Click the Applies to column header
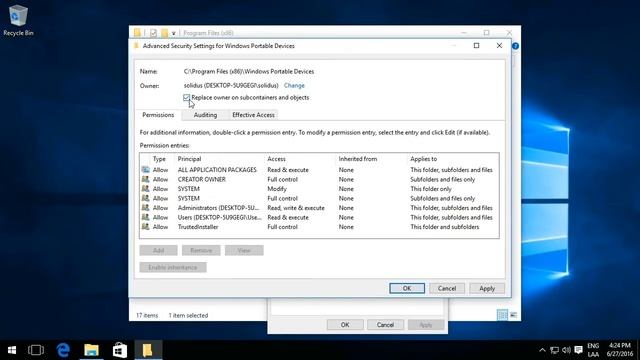 pos(424,159)
